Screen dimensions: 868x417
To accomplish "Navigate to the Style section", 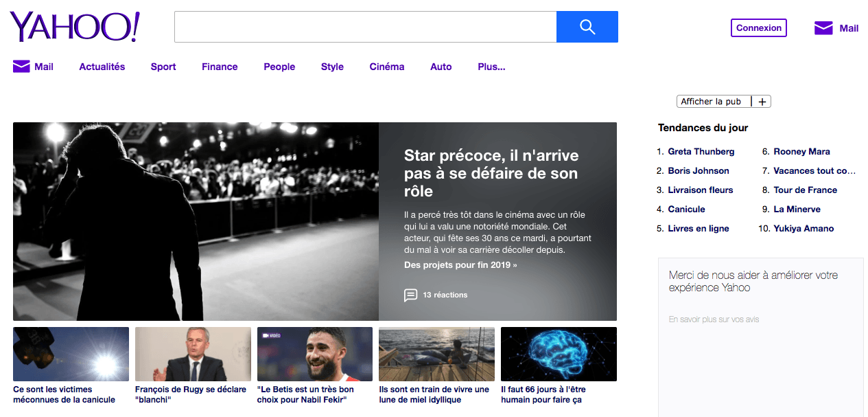I will [332, 67].
